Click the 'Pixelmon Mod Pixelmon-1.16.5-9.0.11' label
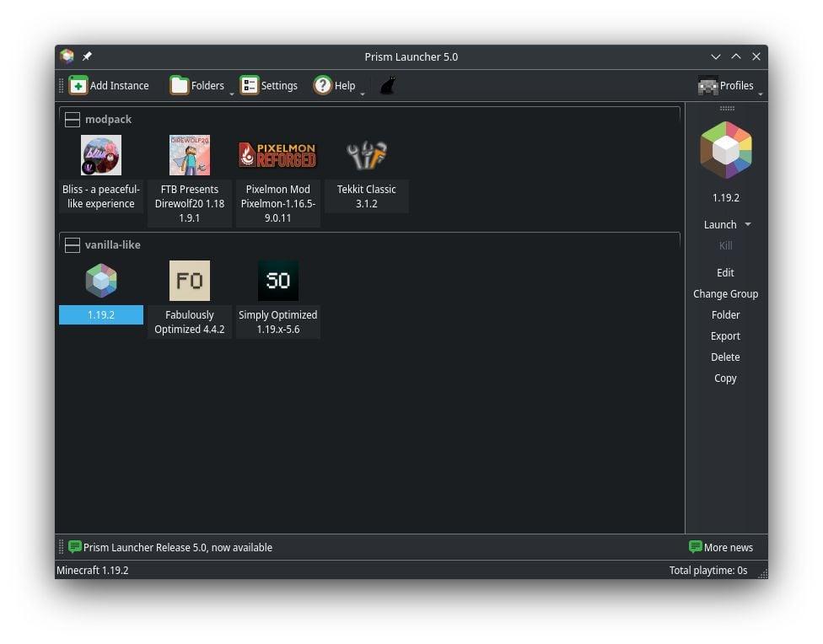 pos(277,204)
